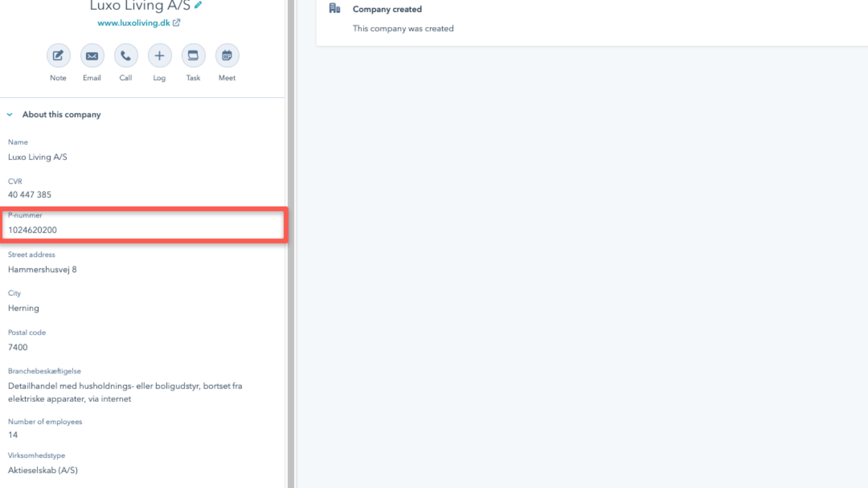Select the Postal code field 7400
Screen dimensions: 868x488
pyautogui.click(x=18, y=347)
